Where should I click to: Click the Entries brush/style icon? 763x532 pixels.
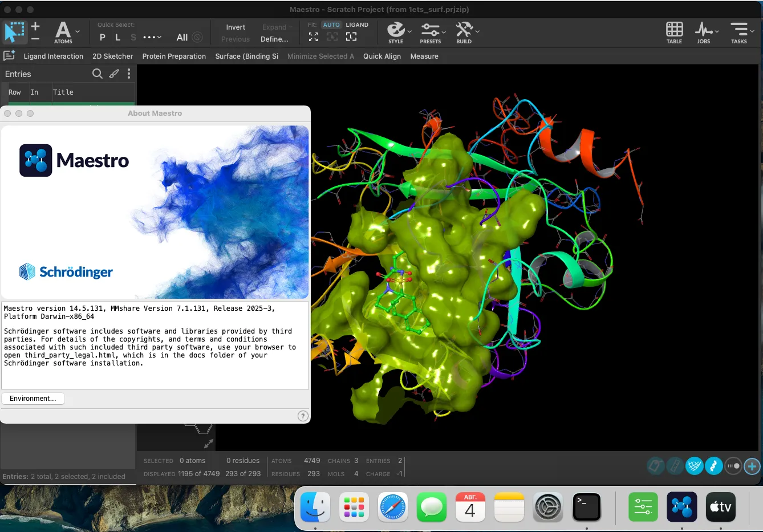point(114,74)
